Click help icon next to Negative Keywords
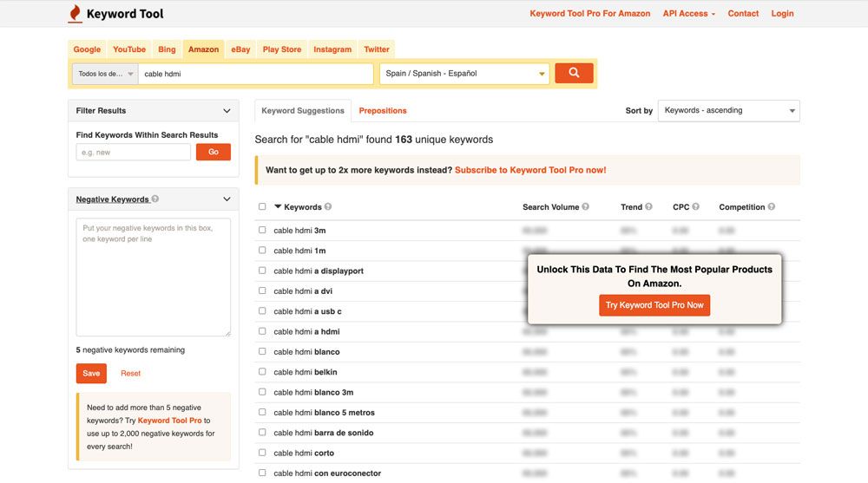 (155, 199)
